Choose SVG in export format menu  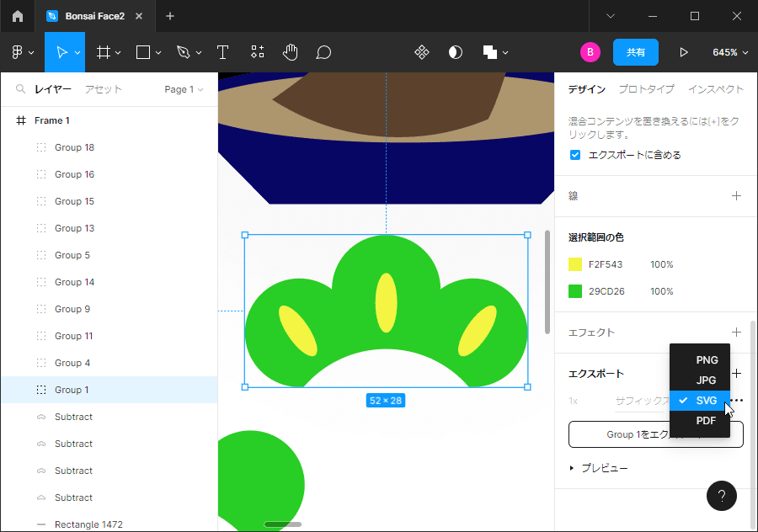coord(700,401)
